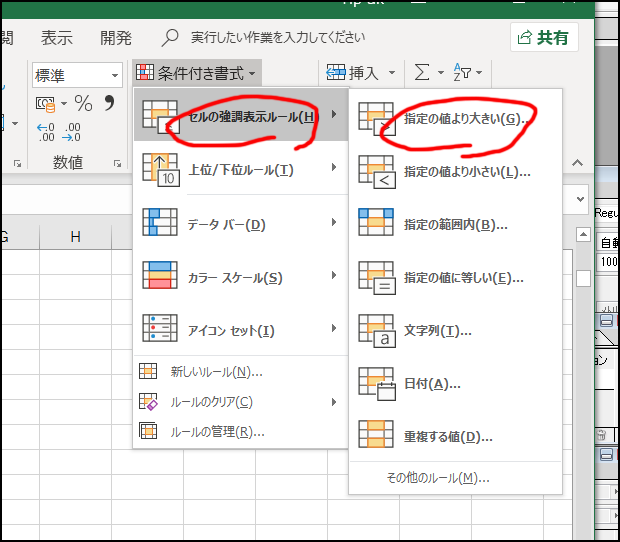Select 日付(A)... rule
Viewport: 620px width, 542px height.
pyautogui.click(x=455, y=383)
